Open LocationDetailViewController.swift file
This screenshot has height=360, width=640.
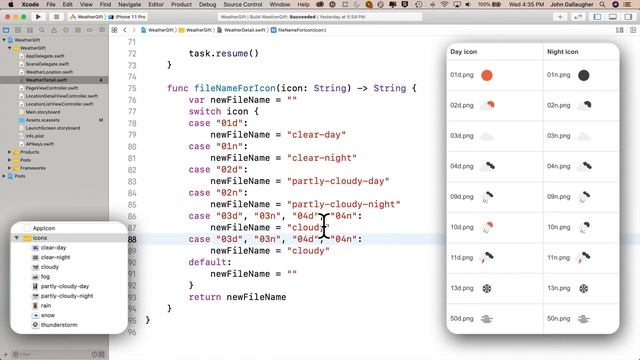[x=62, y=96]
